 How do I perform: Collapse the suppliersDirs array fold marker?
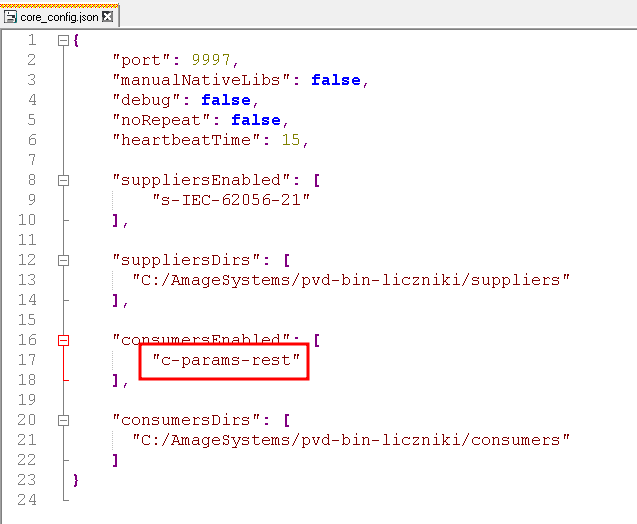[x=64, y=260]
